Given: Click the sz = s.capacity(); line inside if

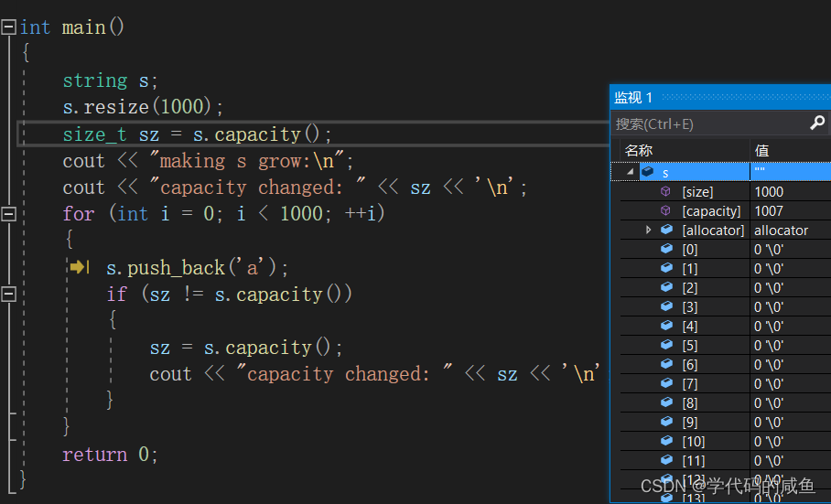Looking at the screenshot, I should pyautogui.click(x=246, y=348).
